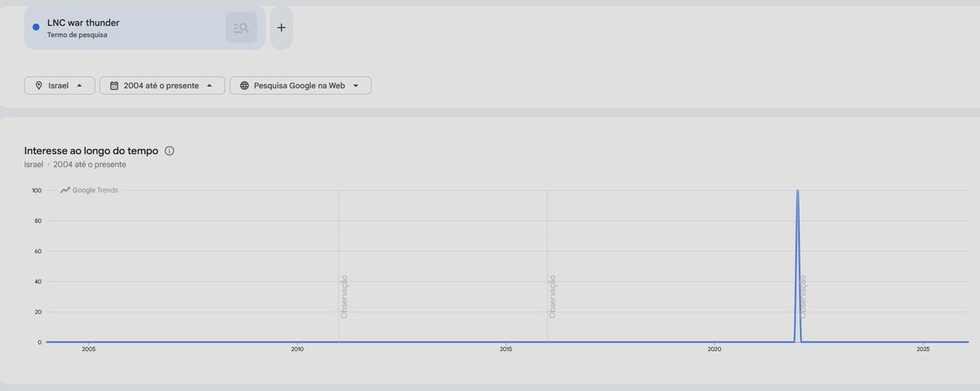Click the calendar icon in date filter
The height and width of the screenshot is (391, 980).
[114, 86]
